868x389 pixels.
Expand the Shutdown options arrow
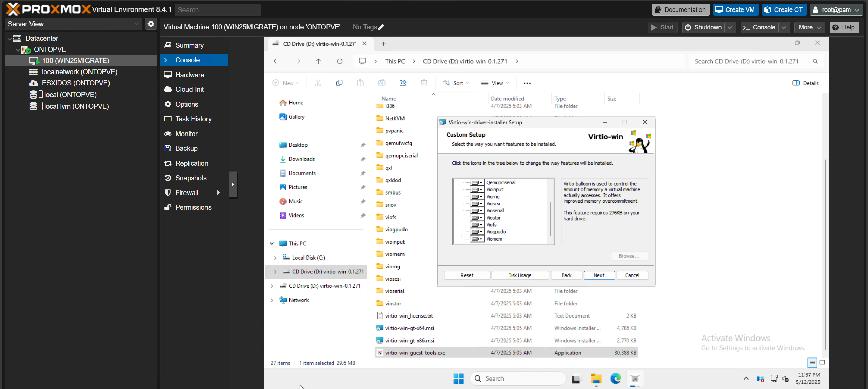click(x=730, y=27)
